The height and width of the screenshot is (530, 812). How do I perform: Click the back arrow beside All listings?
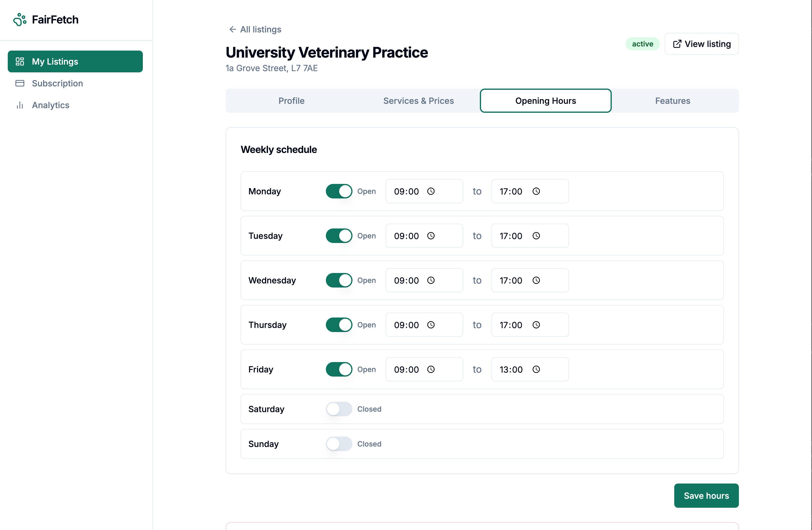[232, 29]
